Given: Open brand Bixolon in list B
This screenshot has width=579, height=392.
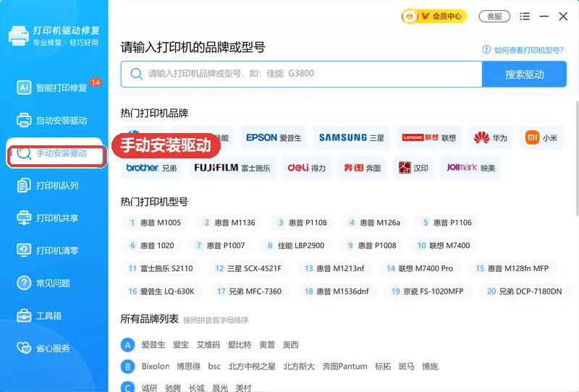Looking at the screenshot, I should point(156,366).
